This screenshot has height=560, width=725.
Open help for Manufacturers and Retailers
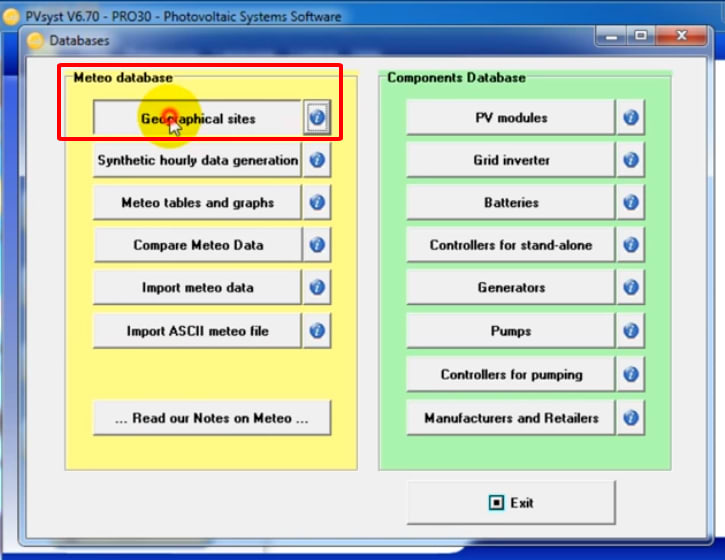point(631,418)
